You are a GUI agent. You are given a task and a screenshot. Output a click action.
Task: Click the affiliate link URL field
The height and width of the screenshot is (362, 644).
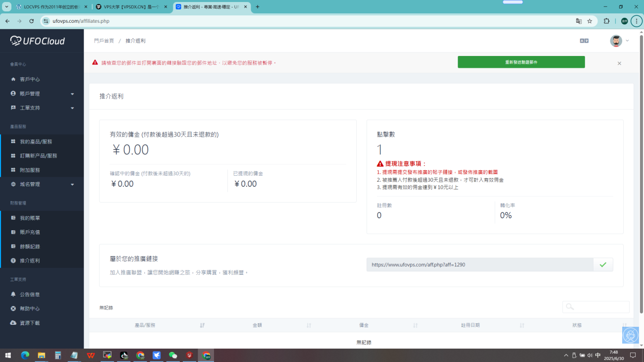point(480,264)
